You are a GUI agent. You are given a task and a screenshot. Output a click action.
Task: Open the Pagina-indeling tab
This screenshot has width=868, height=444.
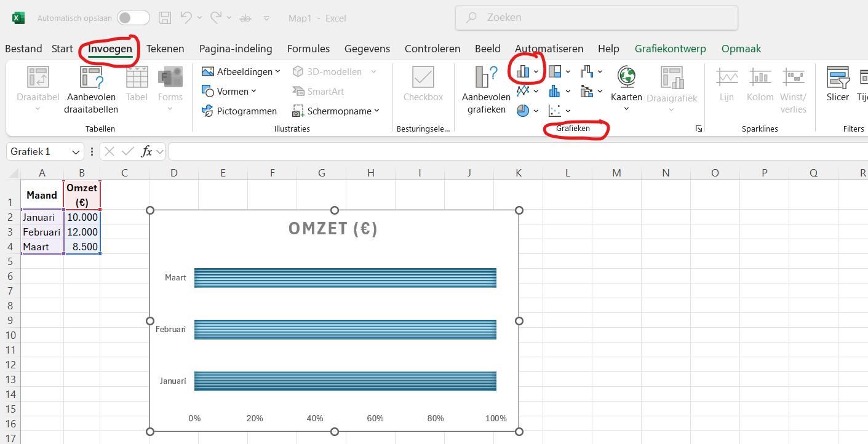236,49
